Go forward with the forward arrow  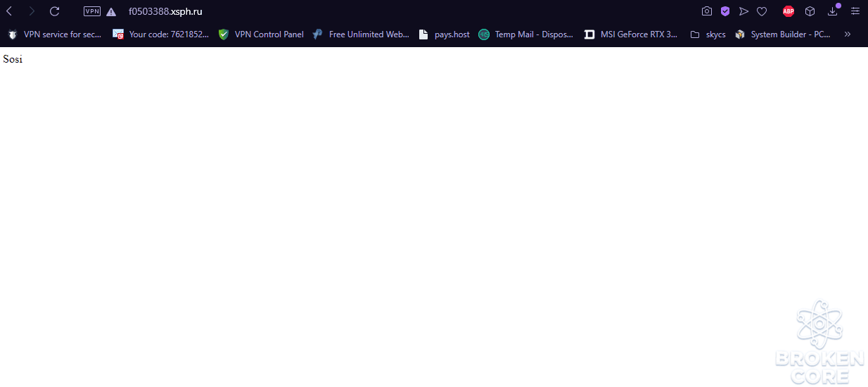tap(32, 11)
